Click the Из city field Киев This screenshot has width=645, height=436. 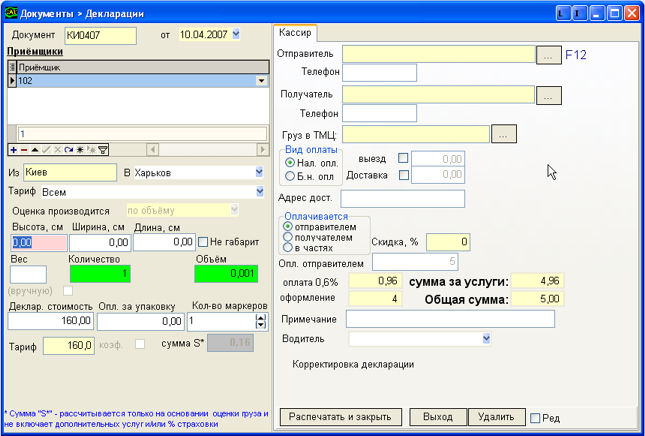tap(70, 172)
